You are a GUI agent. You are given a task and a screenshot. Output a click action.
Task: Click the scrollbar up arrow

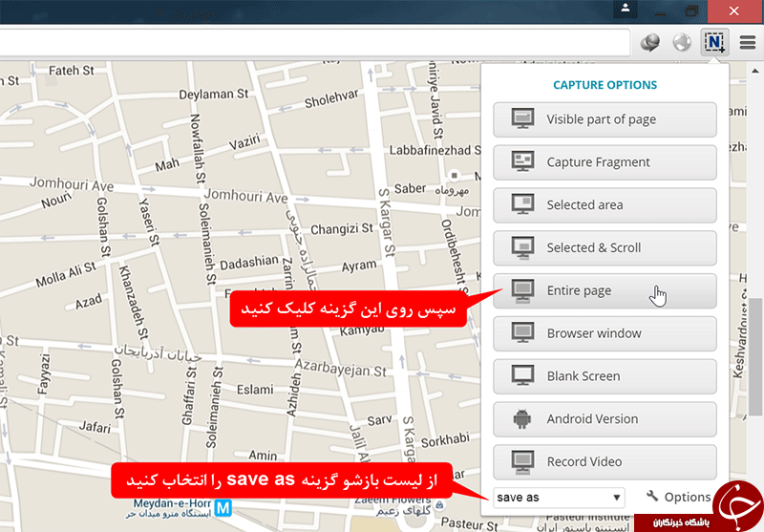tap(755, 71)
